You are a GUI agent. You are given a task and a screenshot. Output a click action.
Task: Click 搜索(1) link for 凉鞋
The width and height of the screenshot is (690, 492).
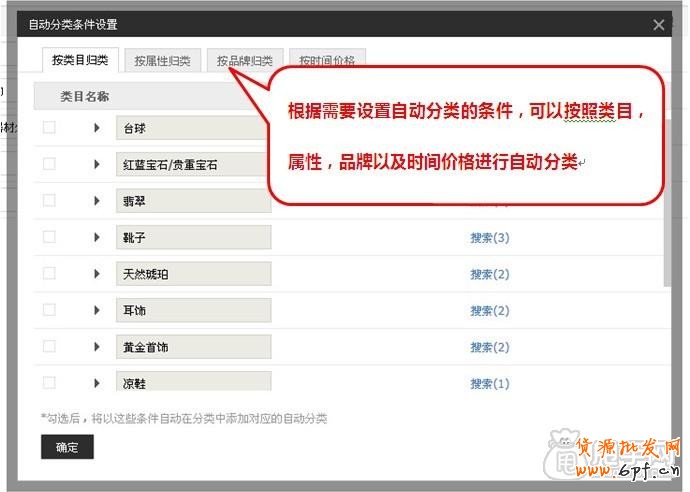click(x=490, y=384)
